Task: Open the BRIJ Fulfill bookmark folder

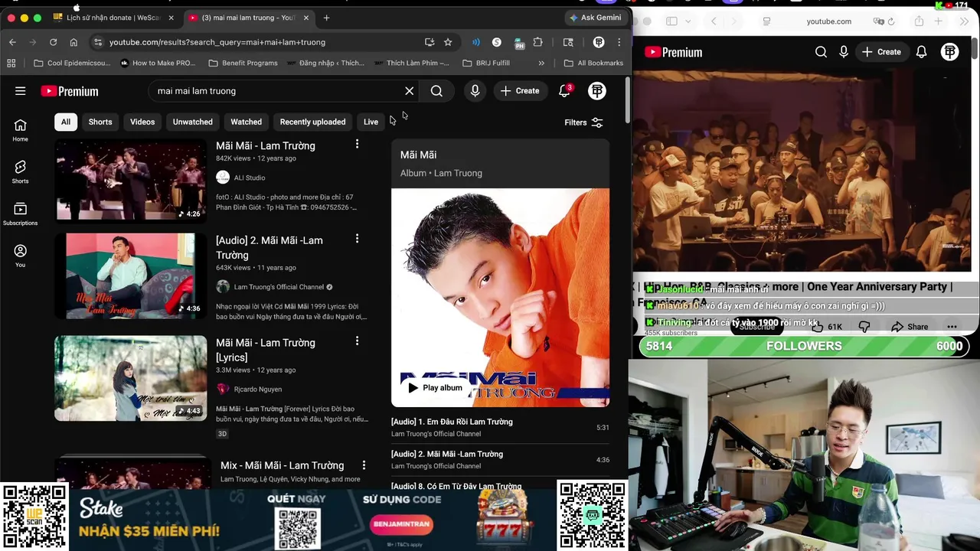Action: click(486, 63)
